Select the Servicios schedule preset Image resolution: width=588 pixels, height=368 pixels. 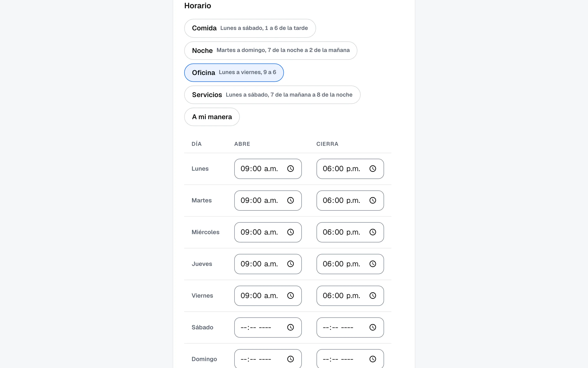pyautogui.click(x=272, y=95)
